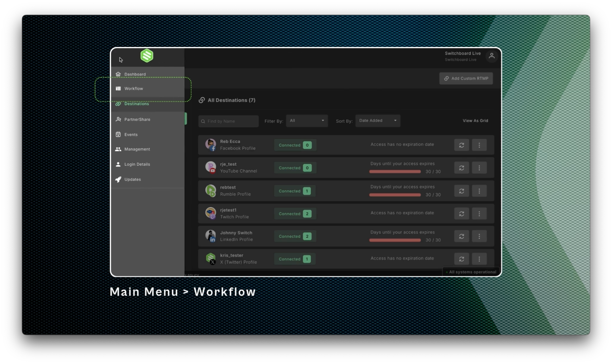Refresh the Johnny Switch LinkedIn connection

[461, 236]
